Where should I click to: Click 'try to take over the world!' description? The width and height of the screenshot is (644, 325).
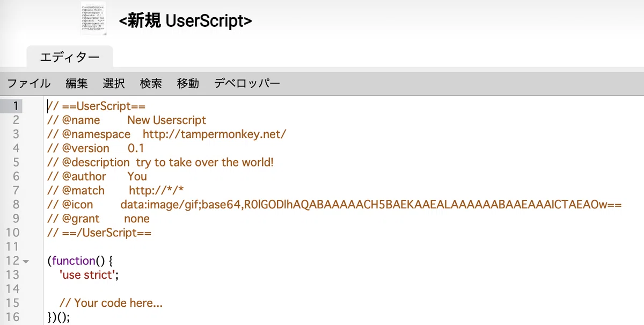204,162
